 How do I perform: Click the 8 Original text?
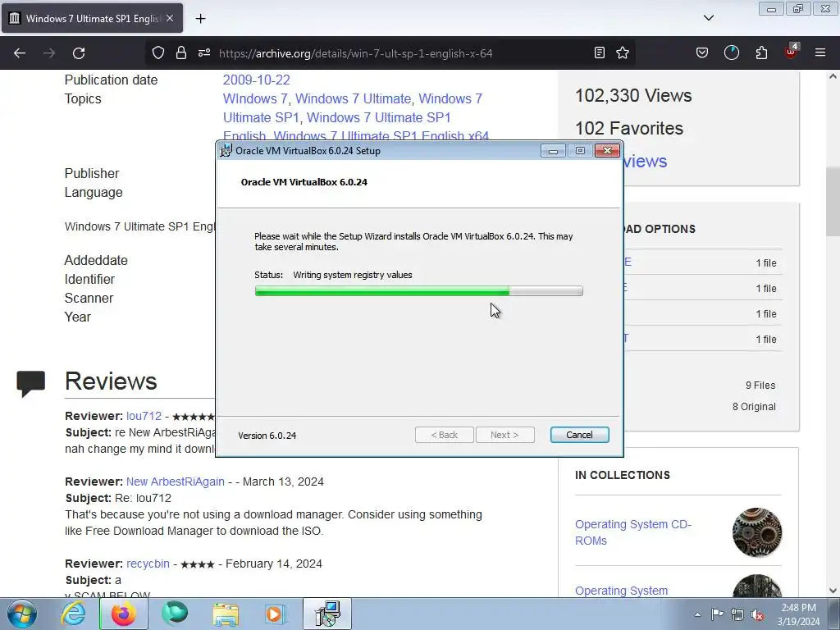tap(754, 407)
